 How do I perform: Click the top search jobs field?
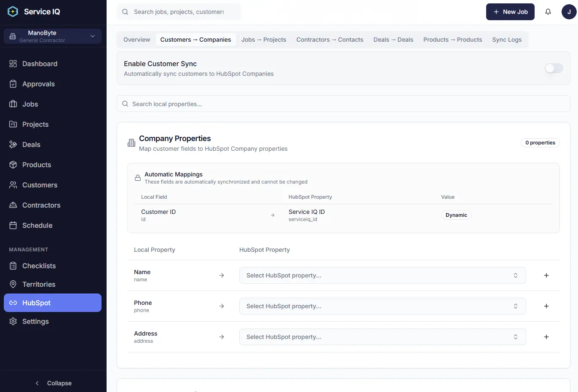(179, 12)
